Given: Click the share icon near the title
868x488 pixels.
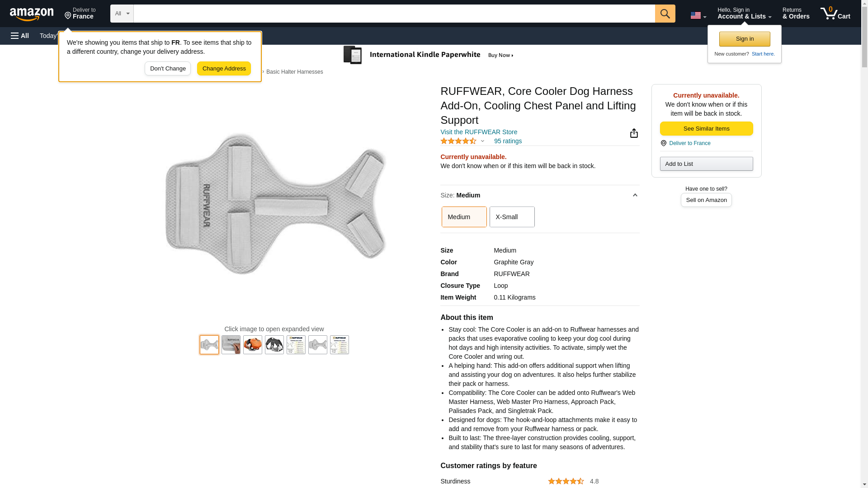Looking at the screenshot, I should tap(634, 133).
